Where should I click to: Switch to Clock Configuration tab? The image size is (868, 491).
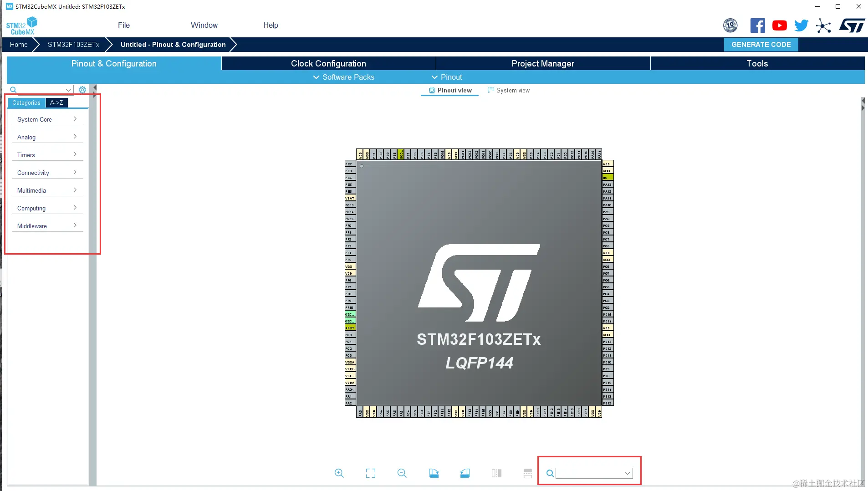tap(328, 64)
